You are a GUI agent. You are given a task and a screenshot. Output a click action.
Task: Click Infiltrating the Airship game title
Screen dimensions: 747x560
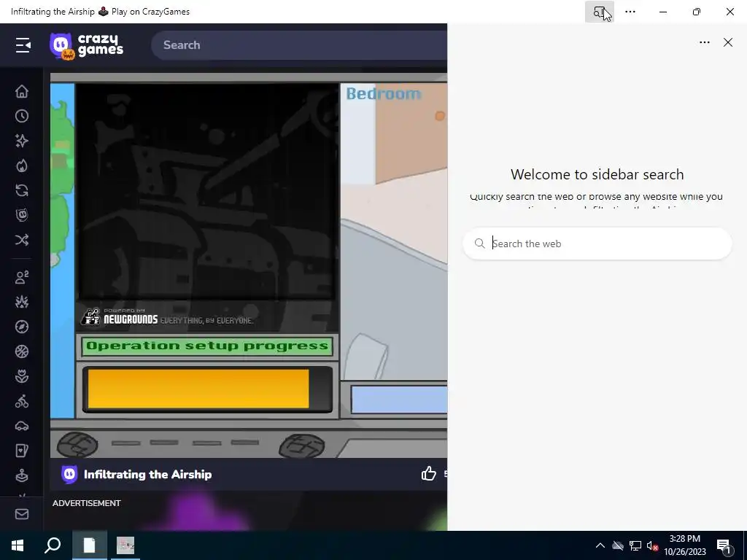coord(147,474)
